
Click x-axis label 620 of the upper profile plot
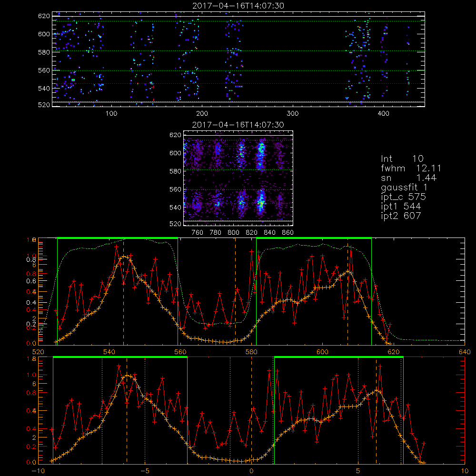pyautogui.click(x=394, y=352)
